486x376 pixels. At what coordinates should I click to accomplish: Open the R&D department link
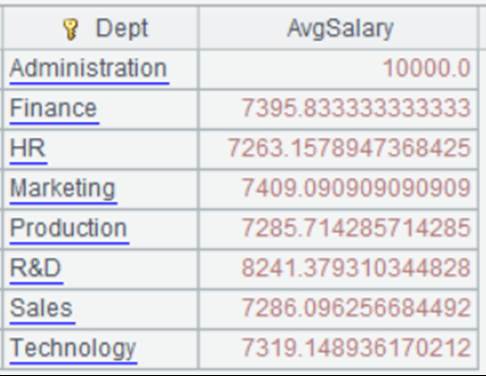pyautogui.click(x=36, y=269)
